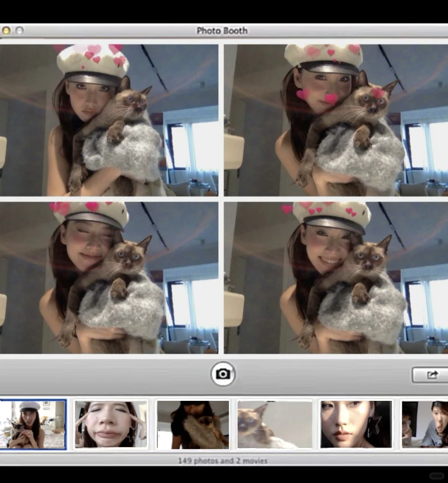Click the bottom-left photo with eyes closed
448x483 pixels.
[109, 278]
